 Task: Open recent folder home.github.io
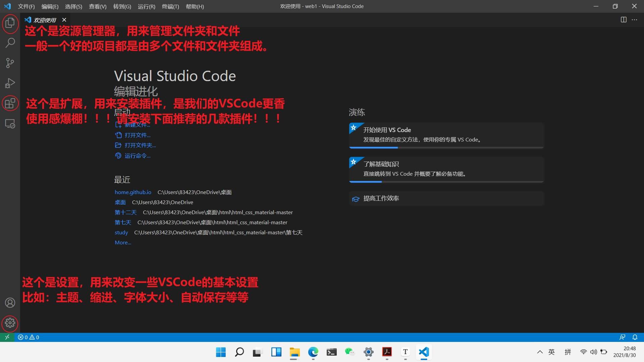click(x=133, y=192)
